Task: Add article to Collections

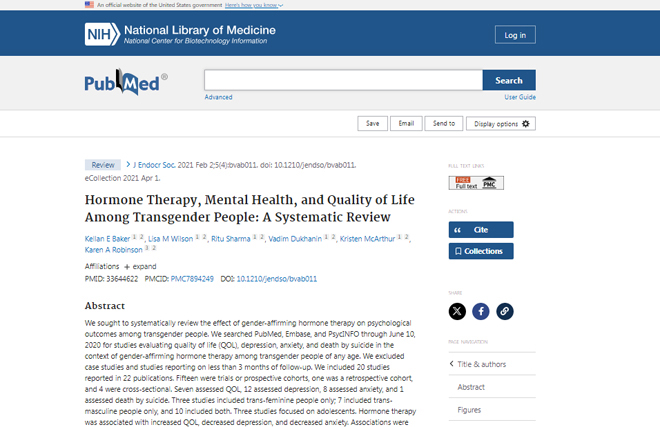Action: 481,251
